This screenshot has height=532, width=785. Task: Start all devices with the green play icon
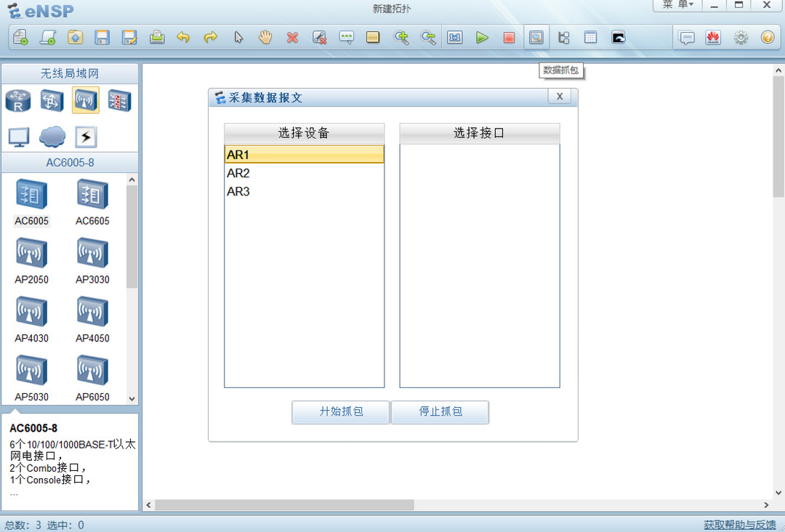pyautogui.click(x=483, y=37)
